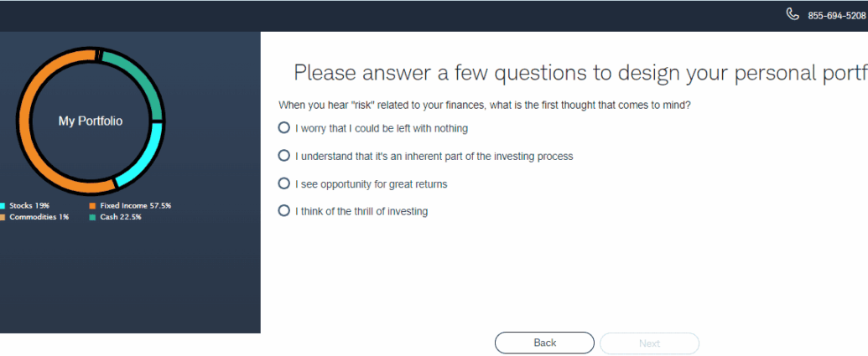
Task: Click the orange Fixed Income legend swatch
Action: pyautogui.click(x=92, y=205)
